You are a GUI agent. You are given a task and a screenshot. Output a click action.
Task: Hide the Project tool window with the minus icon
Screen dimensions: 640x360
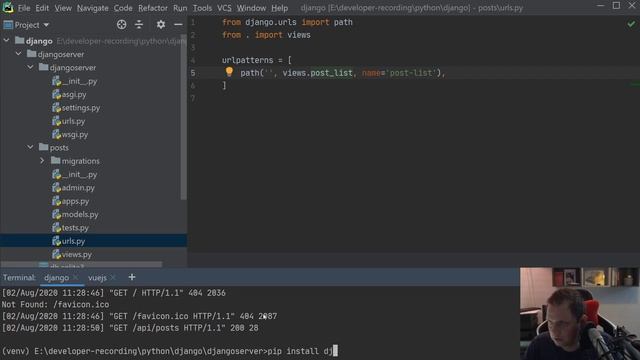pyautogui.click(x=178, y=24)
